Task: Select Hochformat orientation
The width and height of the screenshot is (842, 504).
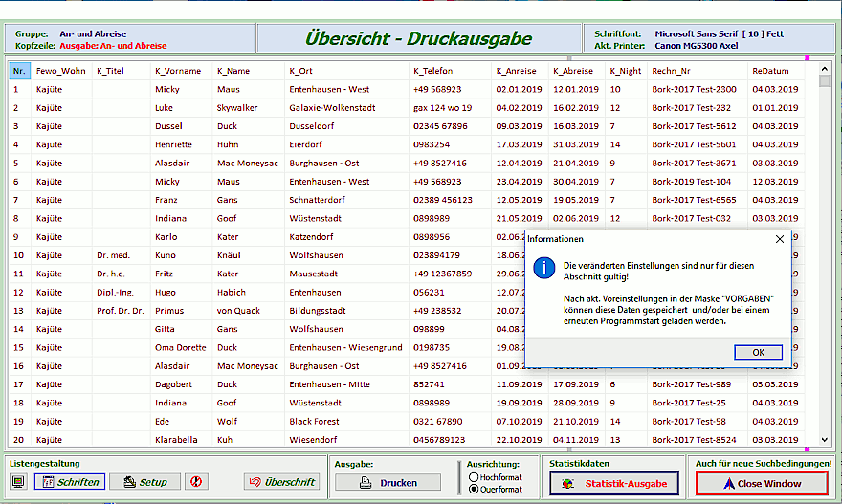Action: point(475,476)
